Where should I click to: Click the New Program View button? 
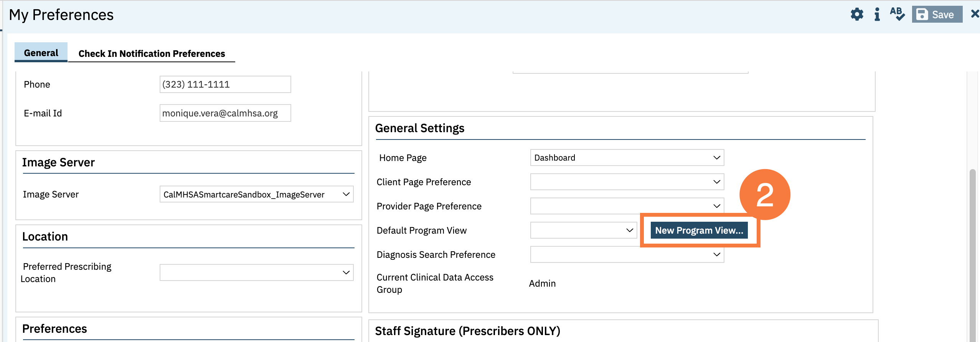(699, 230)
